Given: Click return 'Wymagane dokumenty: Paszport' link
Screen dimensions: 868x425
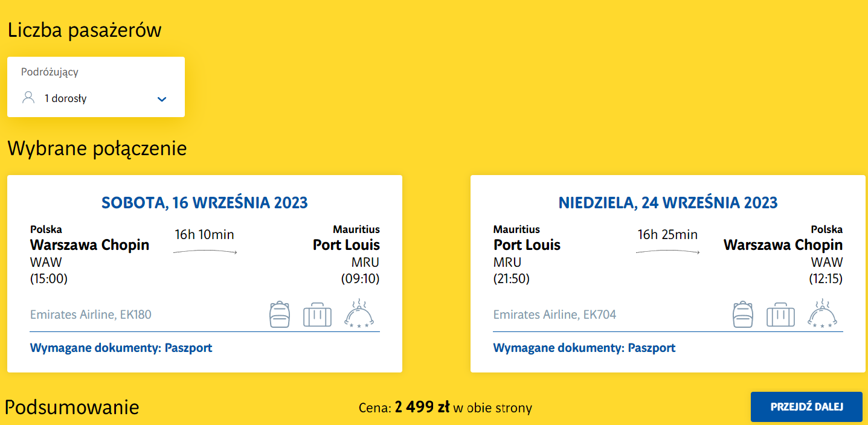Looking at the screenshot, I should click(x=584, y=348).
